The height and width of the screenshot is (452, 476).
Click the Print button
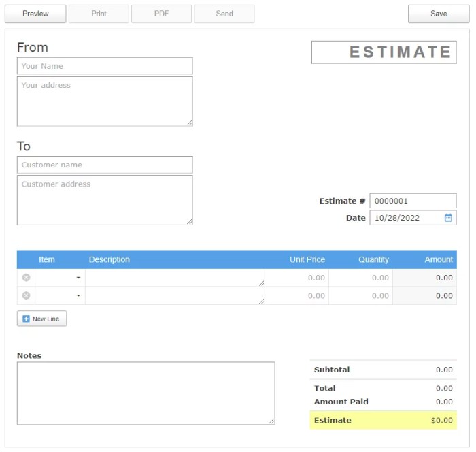(x=99, y=14)
